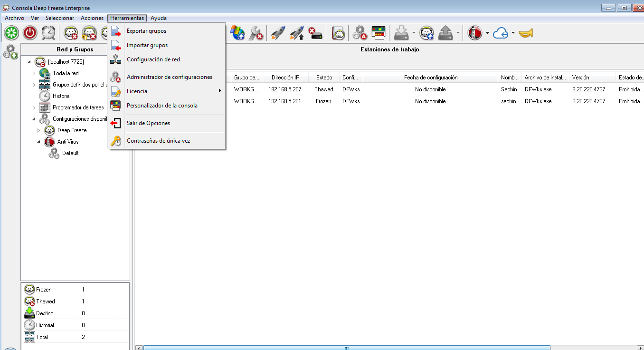This screenshot has width=644, height=350.
Task: Sort by Archivo de instal... column header
Action: [x=545, y=77]
